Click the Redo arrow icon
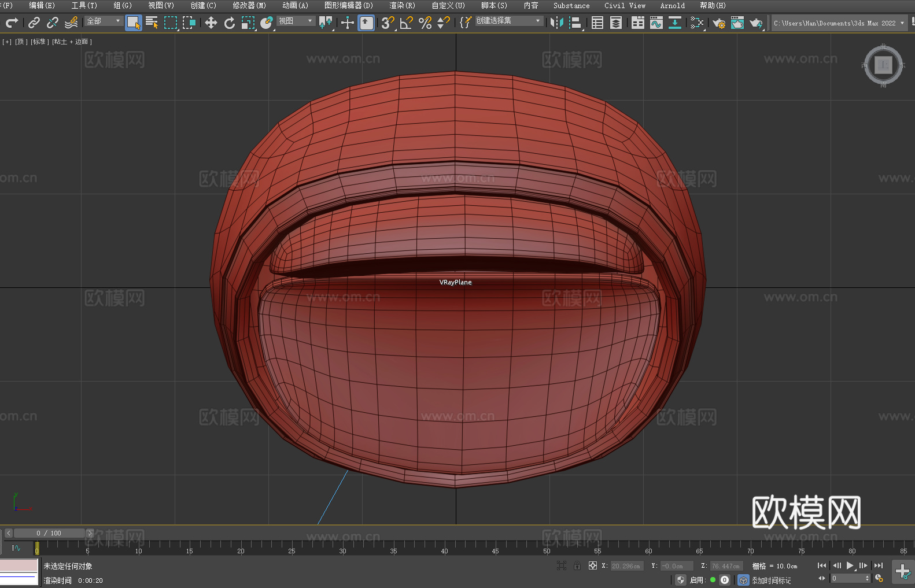Viewport: 915px width, 588px height. [12, 23]
